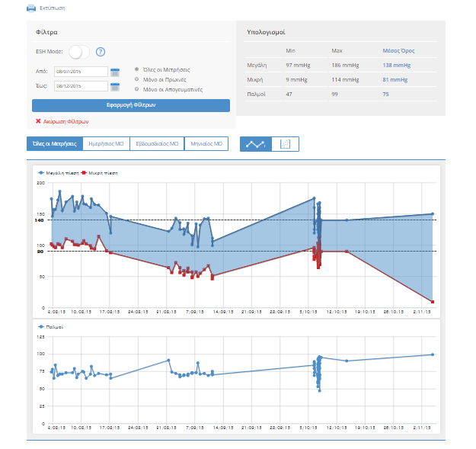
Task: Select Όλες οι Μετρήσεις radio option
Action: click(x=136, y=69)
